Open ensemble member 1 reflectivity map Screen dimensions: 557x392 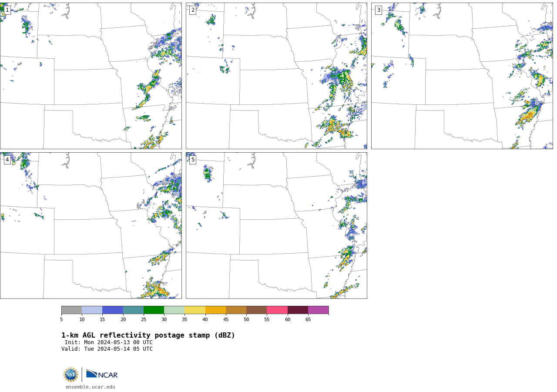91,76
